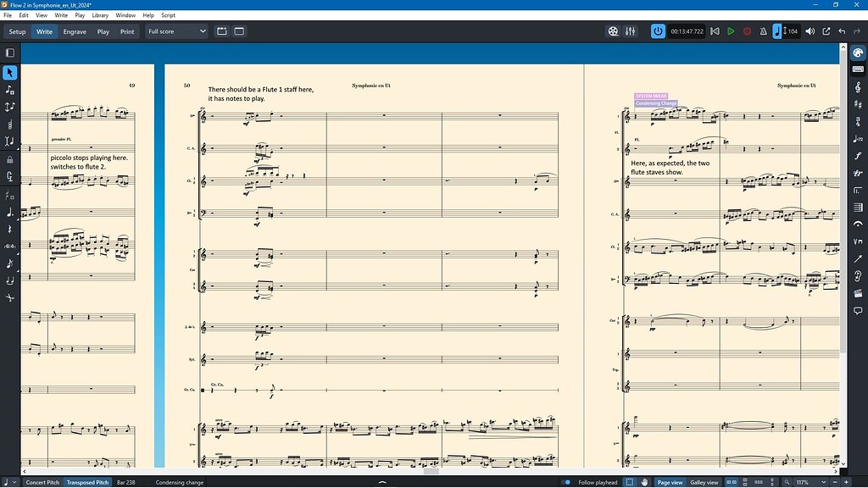Open the Page view selector
Image resolution: width=868 pixels, height=488 pixels.
tap(670, 482)
